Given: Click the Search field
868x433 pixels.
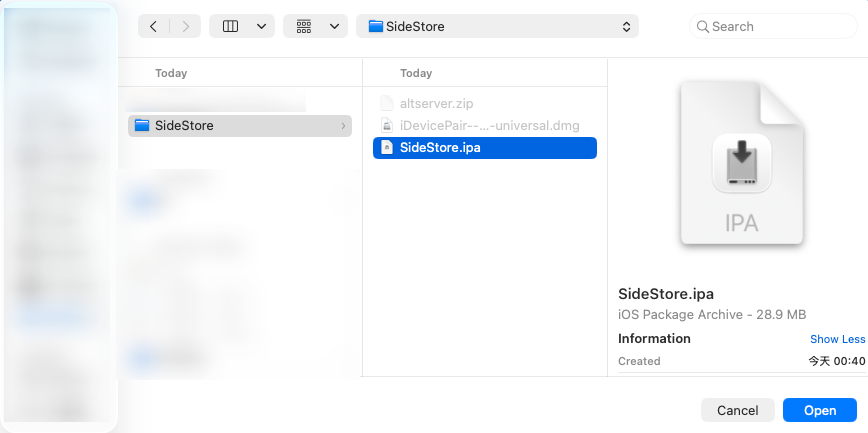Looking at the screenshot, I should pyautogui.click(x=773, y=27).
